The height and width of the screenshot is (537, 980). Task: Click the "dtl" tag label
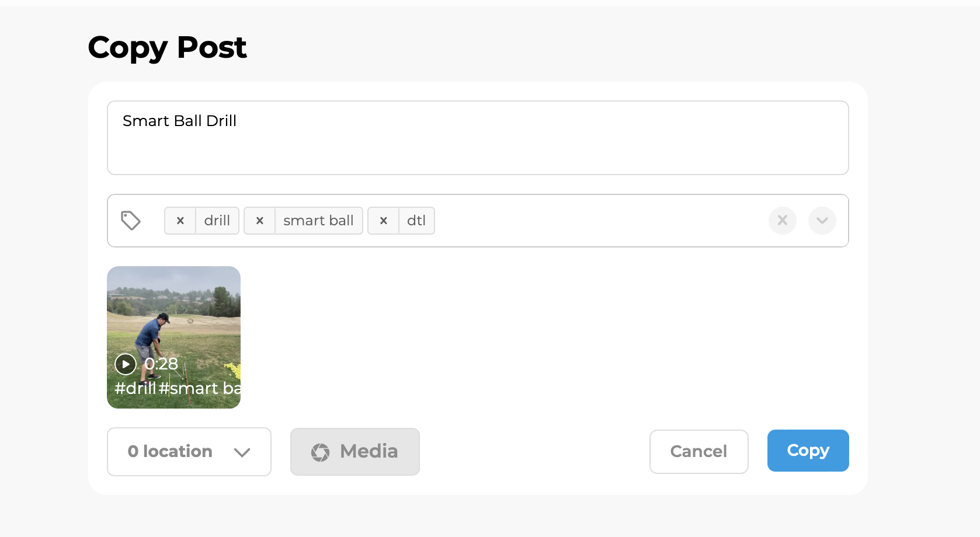416,221
